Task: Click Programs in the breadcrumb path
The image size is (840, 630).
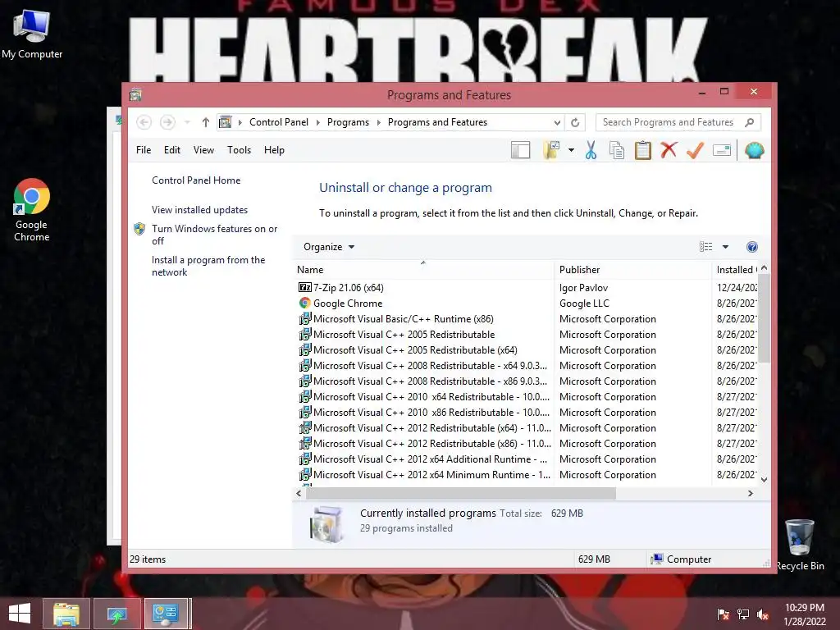Action: 348,122
